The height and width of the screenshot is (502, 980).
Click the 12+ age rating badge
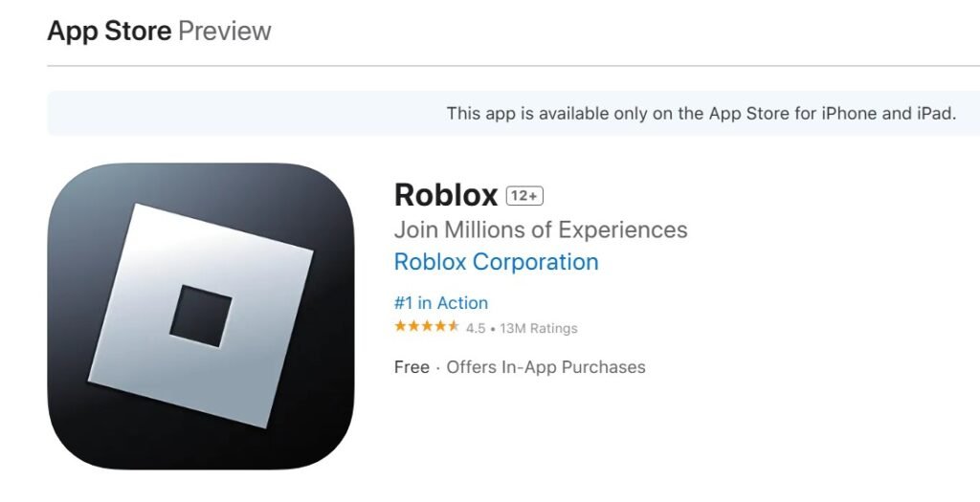point(524,196)
